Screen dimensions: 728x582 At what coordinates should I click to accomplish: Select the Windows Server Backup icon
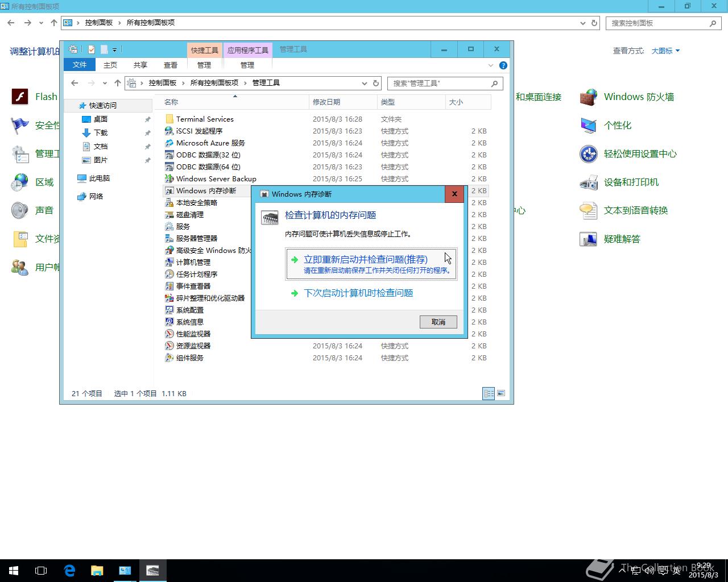point(169,178)
